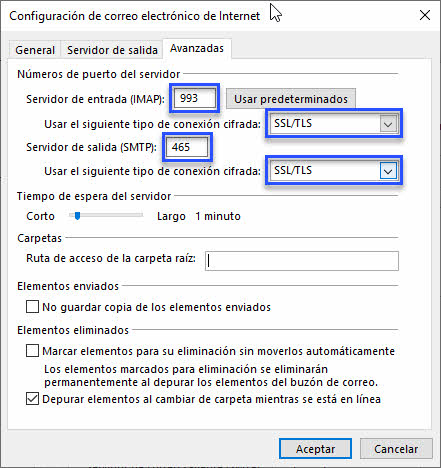Click the server timeout slider thumb
Viewport: 441px width, 468px height.
(x=77, y=216)
